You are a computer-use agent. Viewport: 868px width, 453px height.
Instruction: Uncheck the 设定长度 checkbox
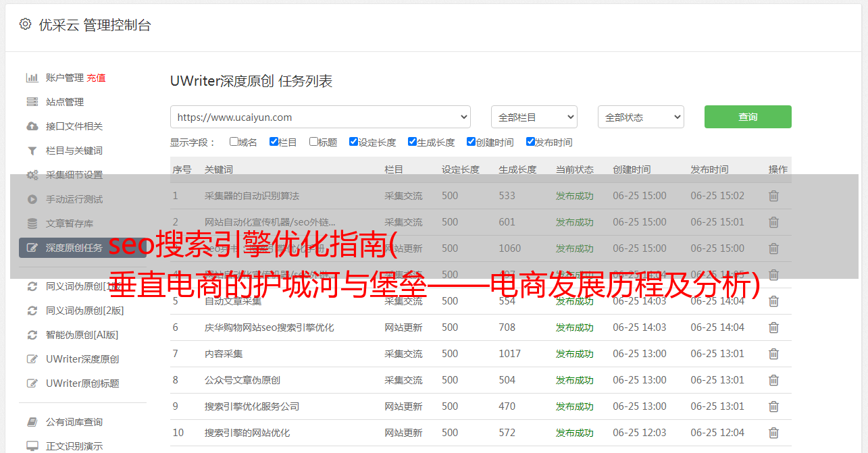pos(353,142)
